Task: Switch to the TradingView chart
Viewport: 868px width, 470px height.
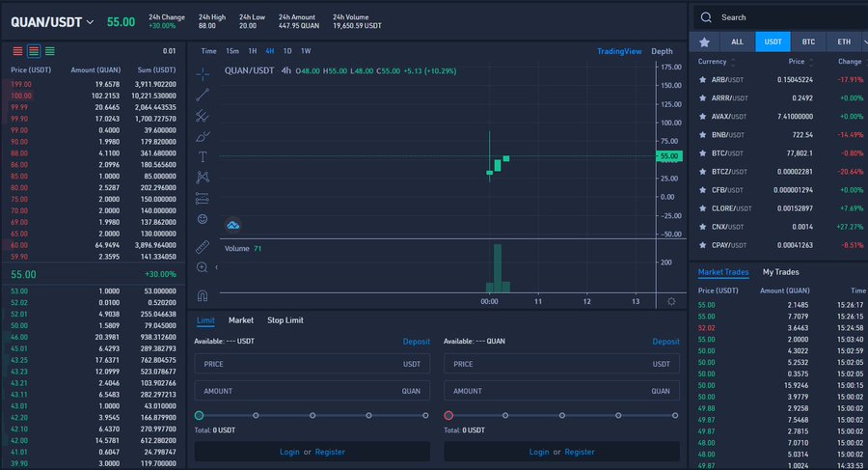Action: point(619,51)
